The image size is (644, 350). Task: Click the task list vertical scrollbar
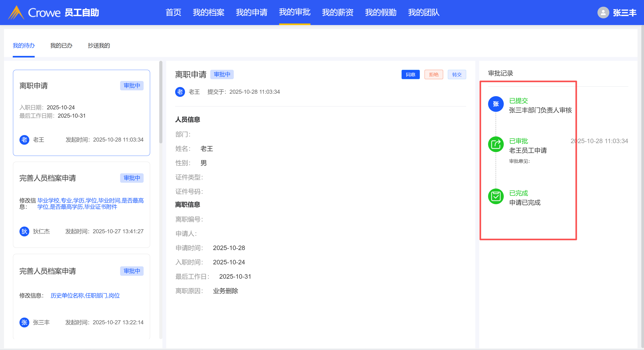point(161,102)
